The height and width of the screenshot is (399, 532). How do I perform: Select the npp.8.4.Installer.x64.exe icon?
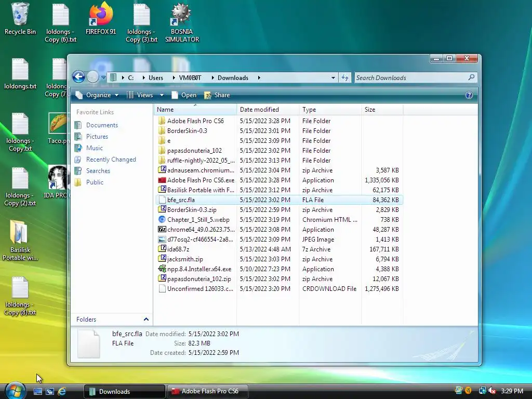pos(162,269)
